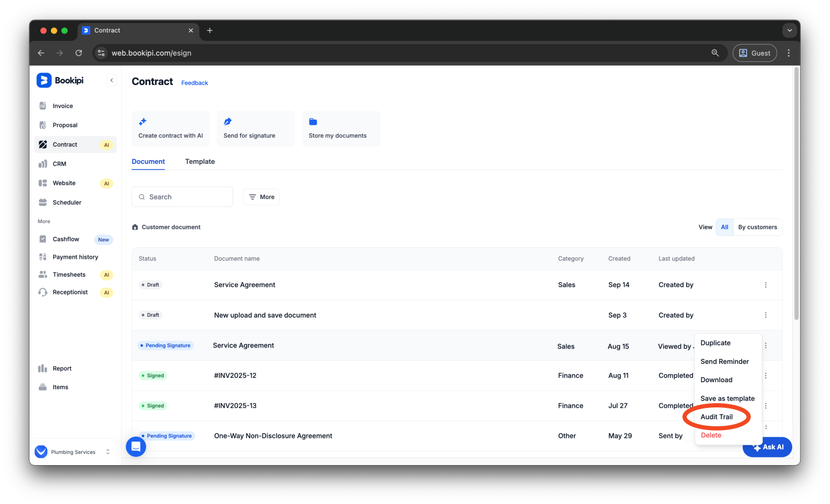Click Send for signature card

tap(256, 129)
